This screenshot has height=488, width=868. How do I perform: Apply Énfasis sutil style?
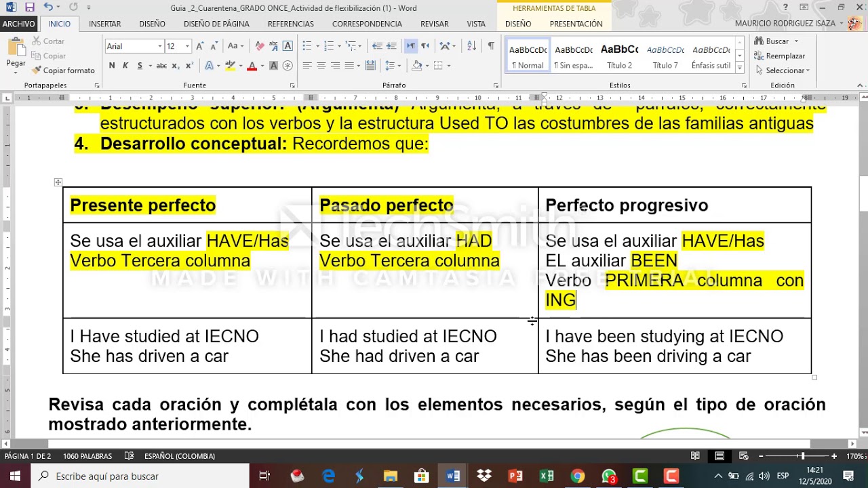tap(711, 55)
